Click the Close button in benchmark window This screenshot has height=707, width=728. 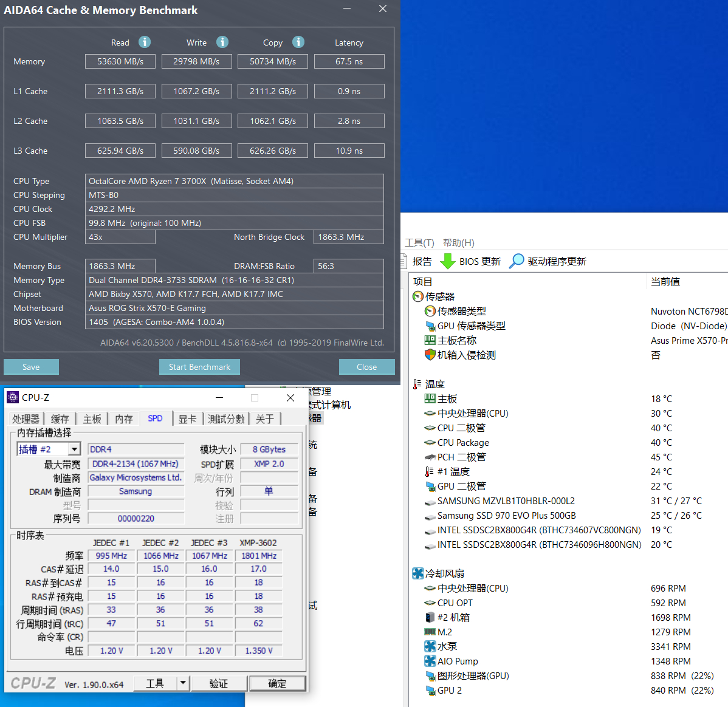tap(367, 367)
